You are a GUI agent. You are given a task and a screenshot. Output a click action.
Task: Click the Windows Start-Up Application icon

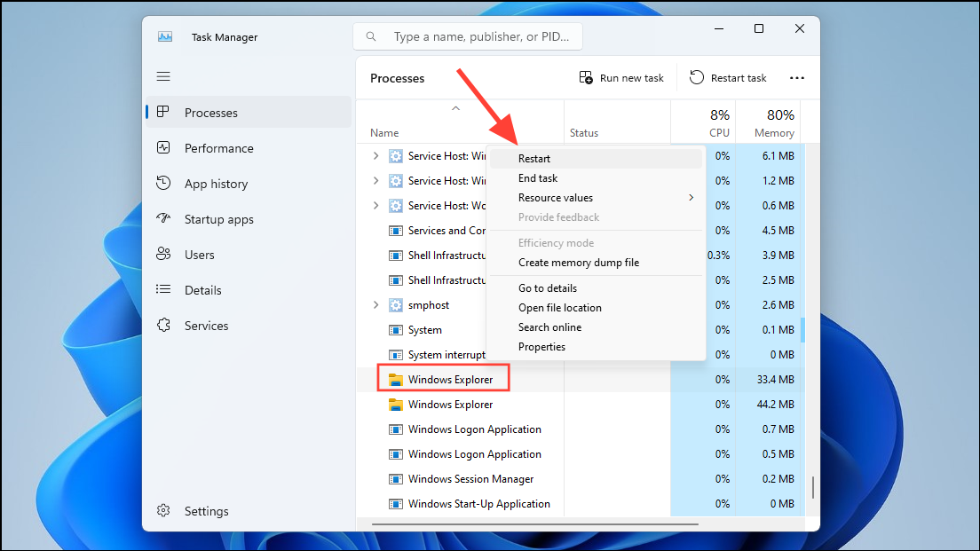(x=396, y=504)
